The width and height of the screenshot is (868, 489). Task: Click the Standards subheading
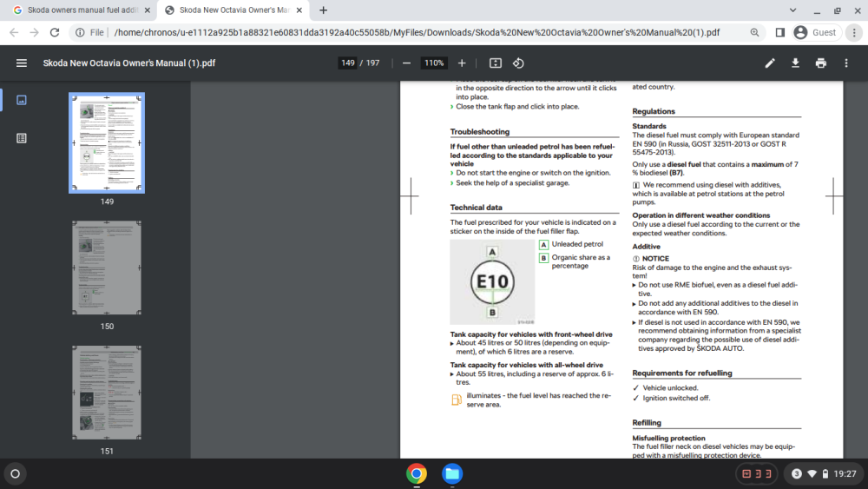tap(649, 126)
